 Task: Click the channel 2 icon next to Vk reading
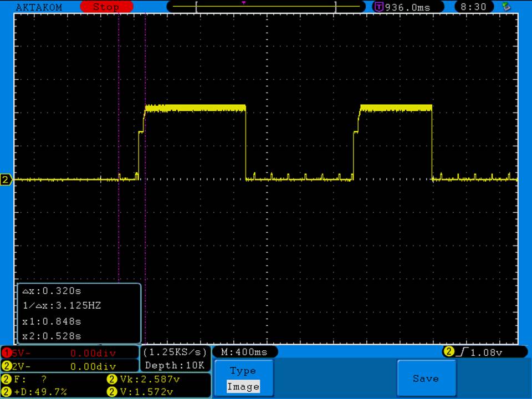click(110, 380)
